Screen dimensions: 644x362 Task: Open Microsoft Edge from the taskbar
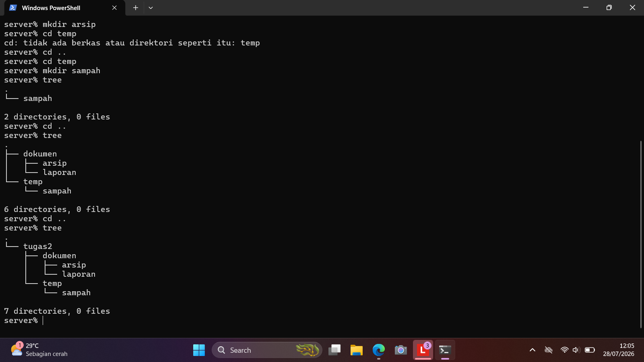click(378, 350)
